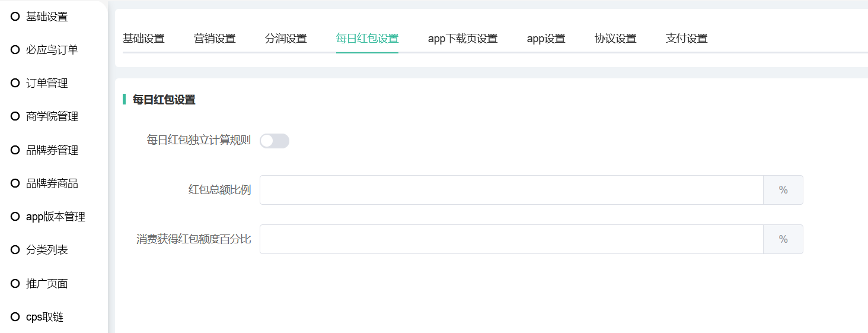Switch to the 营销设置 tab
Viewport: 868px width, 333px height.
click(x=215, y=39)
